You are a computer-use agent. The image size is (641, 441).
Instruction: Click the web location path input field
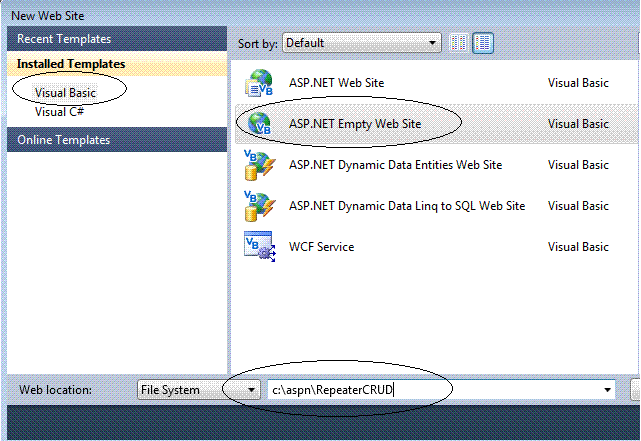(x=441, y=390)
